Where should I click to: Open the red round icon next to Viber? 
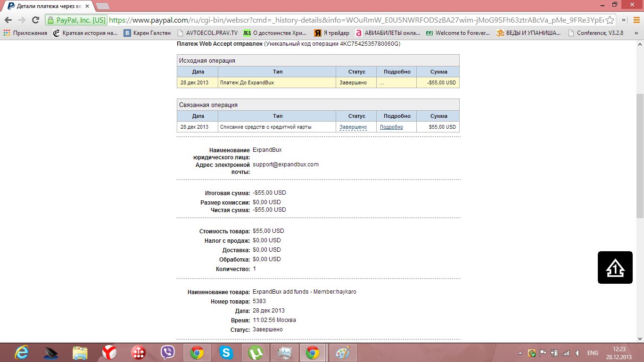[139, 353]
